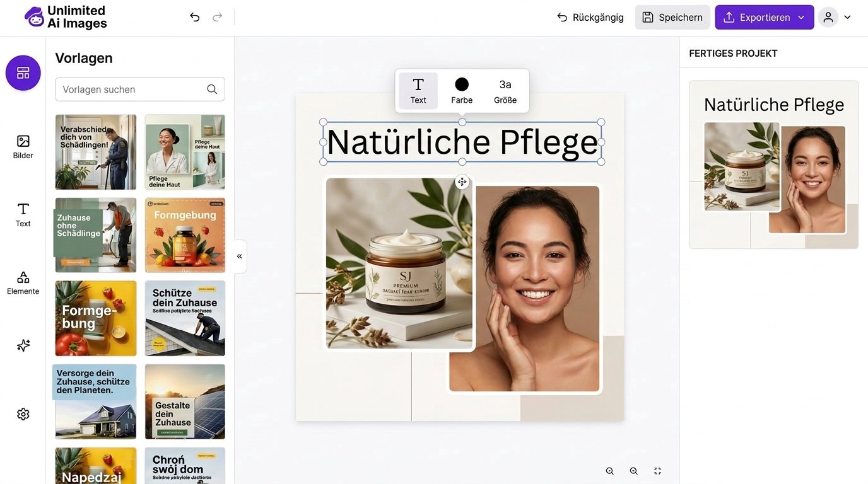The height and width of the screenshot is (484, 868).
Task: Open the Farbe black color swatch
Action: [x=462, y=91]
